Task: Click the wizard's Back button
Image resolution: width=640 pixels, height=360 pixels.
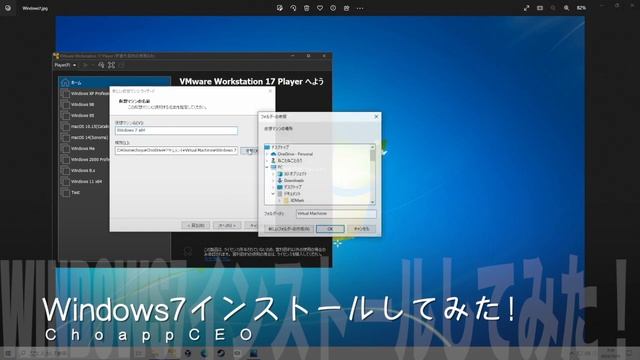Action: [x=196, y=225]
